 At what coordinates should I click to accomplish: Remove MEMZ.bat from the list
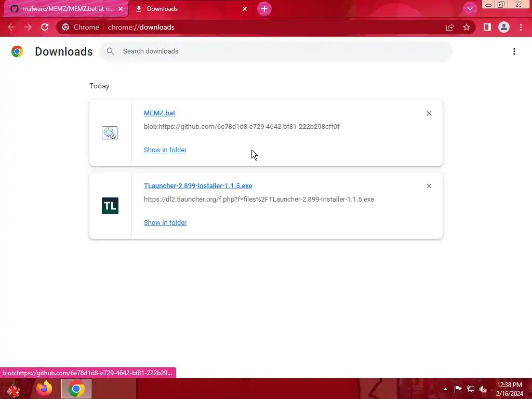[x=429, y=113]
